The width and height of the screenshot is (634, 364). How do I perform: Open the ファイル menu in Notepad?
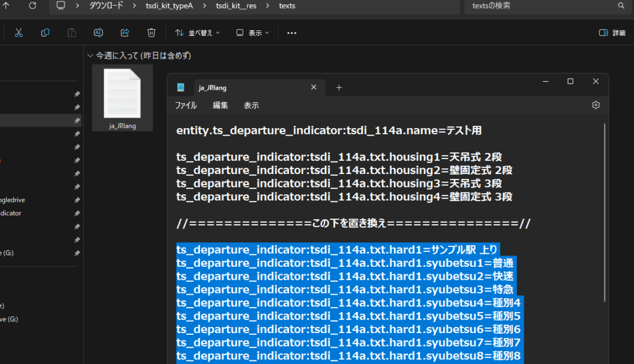pyautogui.click(x=186, y=106)
